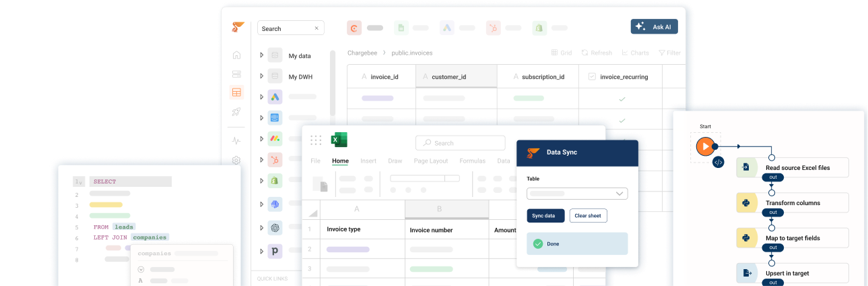Open the Excel app launcher dots grid

click(316, 140)
